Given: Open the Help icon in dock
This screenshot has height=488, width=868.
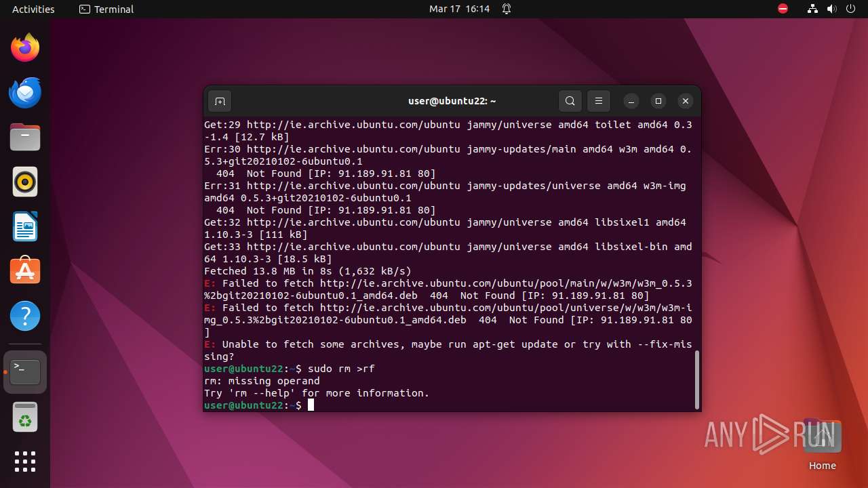Looking at the screenshot, I should 25,317.
